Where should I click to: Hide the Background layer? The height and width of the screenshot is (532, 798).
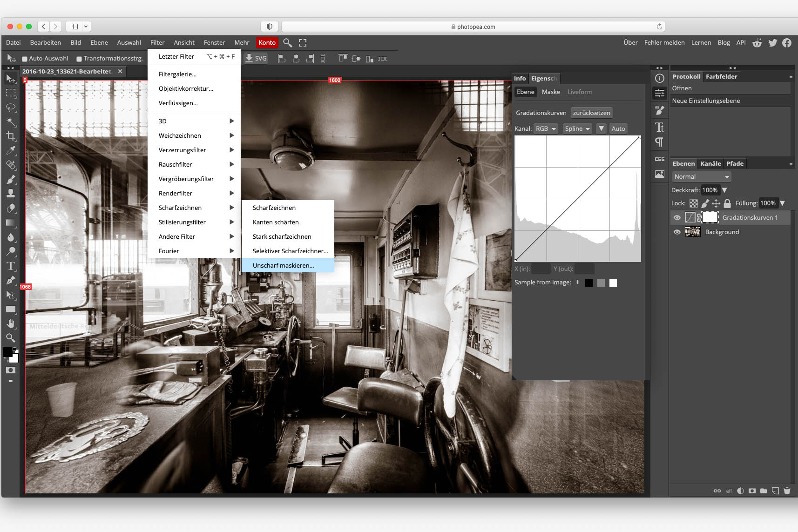coord(677,232)
